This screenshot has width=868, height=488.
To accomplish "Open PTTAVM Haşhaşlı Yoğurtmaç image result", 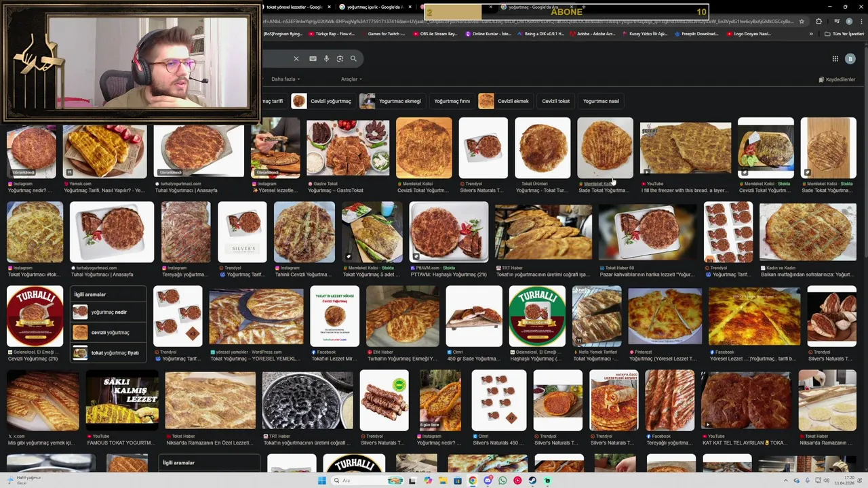I will tap(448, 232).
